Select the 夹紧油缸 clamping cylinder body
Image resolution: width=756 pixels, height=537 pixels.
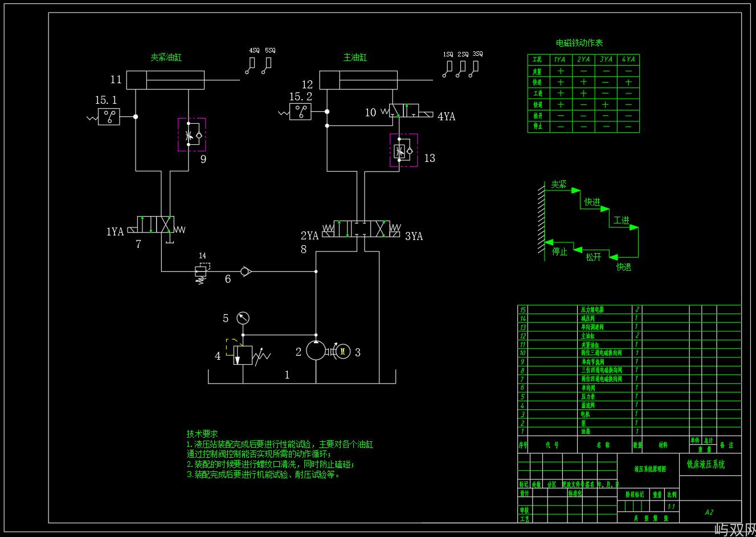tap(165, 80)
